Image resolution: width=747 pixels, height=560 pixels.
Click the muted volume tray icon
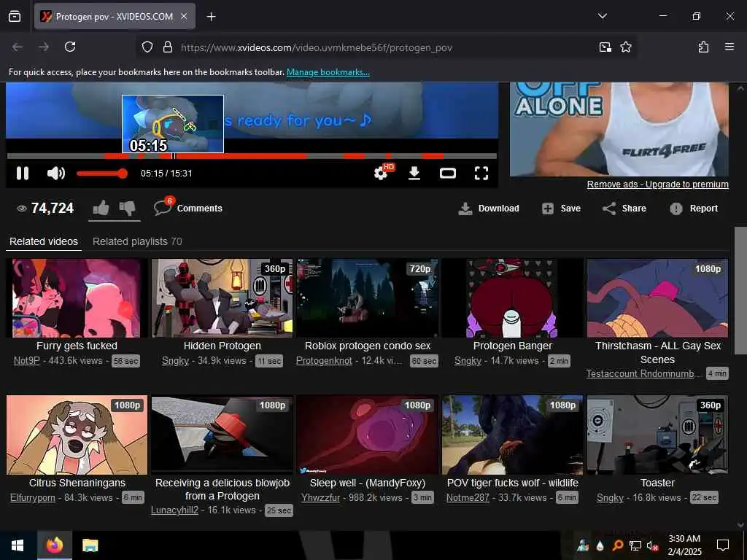(652, 545)
